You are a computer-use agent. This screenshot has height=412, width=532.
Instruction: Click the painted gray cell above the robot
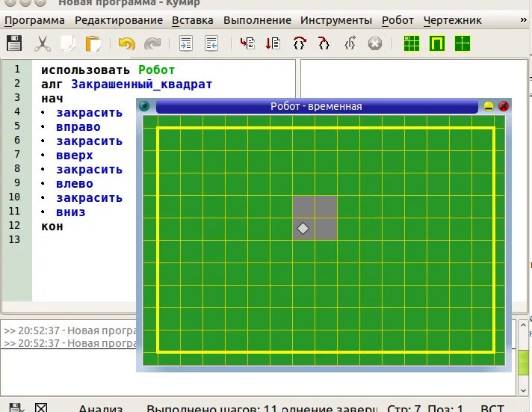[303, 206]
